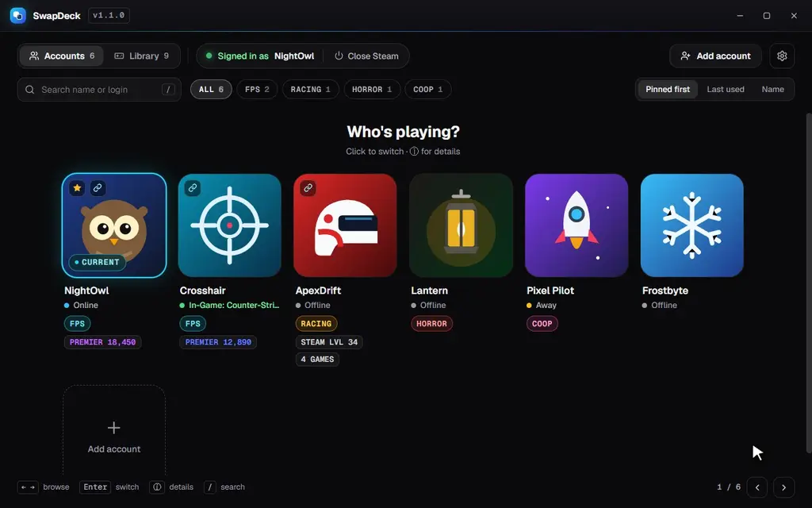
Task: Click the SwapDeck app logo icon
Action: (18, 16)
